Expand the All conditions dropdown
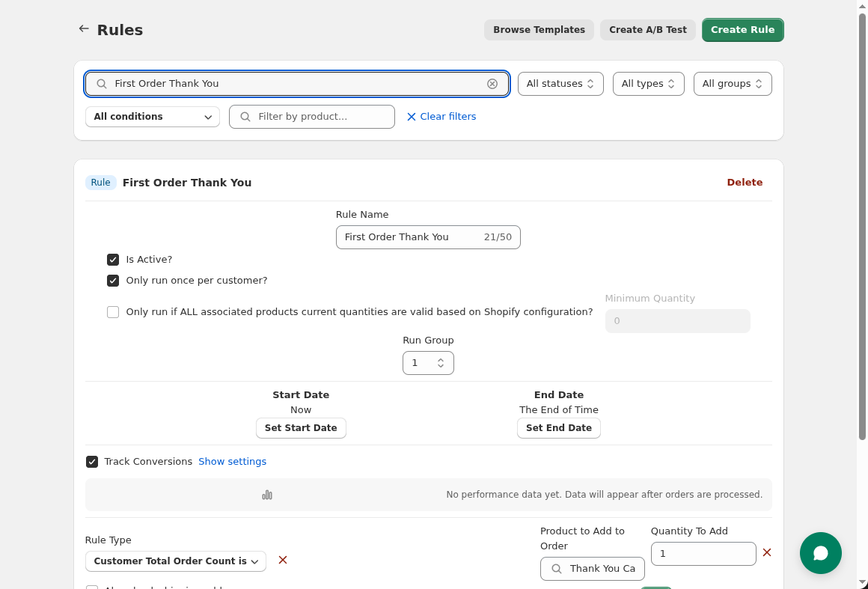This screenshot has height=589, width=868. point(152,117)
